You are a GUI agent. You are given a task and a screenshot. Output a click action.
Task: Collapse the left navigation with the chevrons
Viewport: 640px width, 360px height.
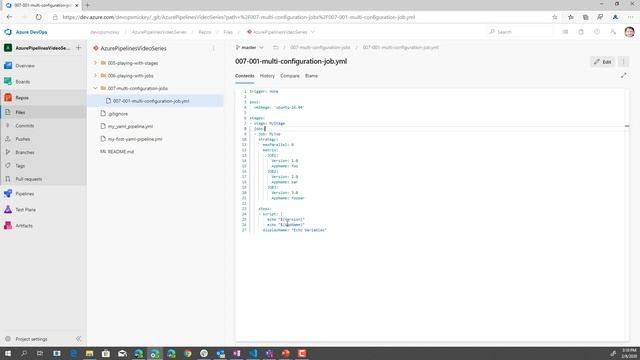pos(78,339)
